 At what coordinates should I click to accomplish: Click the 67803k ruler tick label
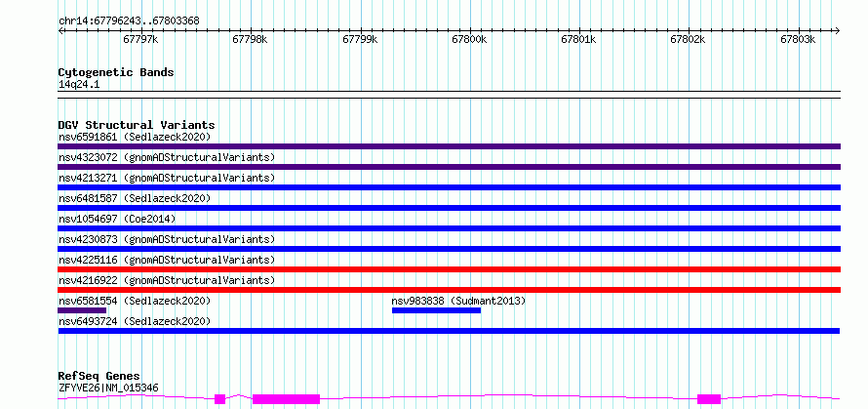coord(798,40)
